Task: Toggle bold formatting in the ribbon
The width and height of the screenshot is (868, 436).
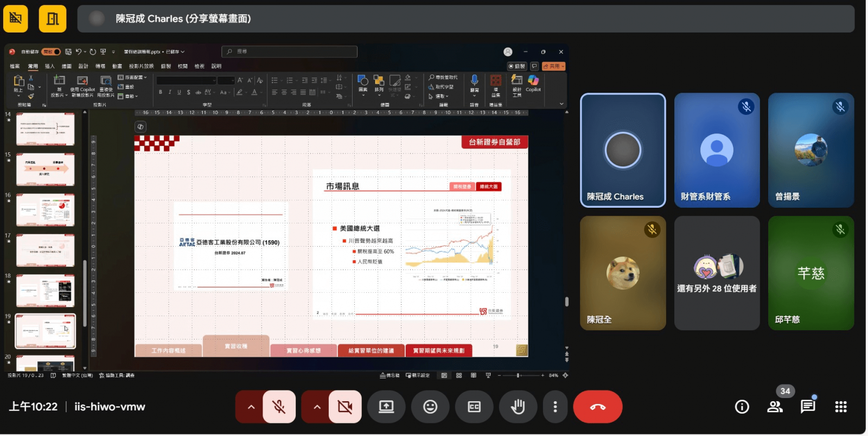Action: click(x=161, y=92)
